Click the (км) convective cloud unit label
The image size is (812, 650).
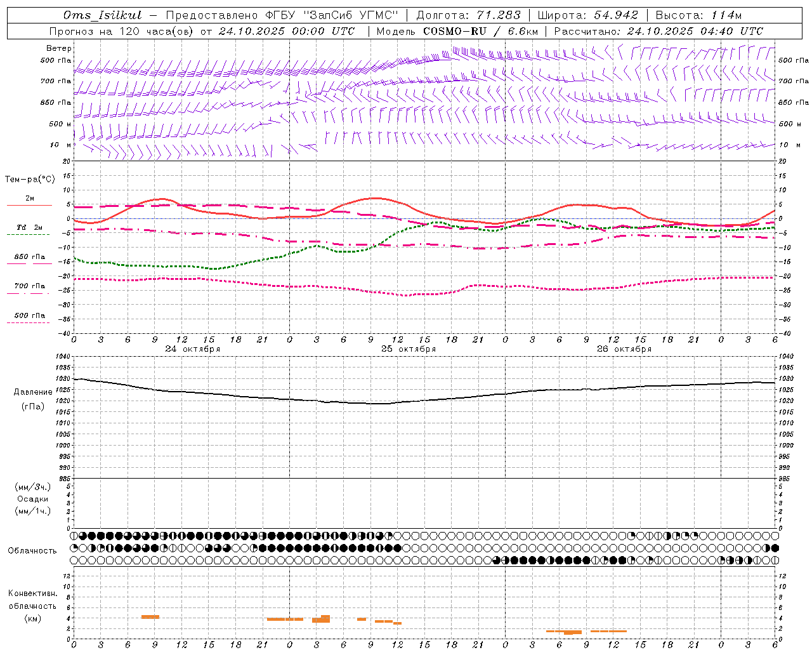32,618
